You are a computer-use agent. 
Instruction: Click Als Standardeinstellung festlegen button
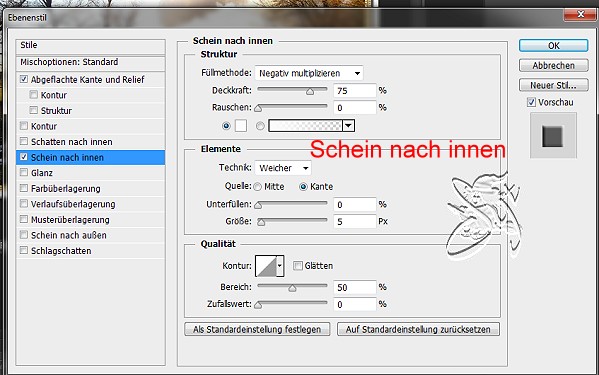pyautogui.click(x=257, y=329)
